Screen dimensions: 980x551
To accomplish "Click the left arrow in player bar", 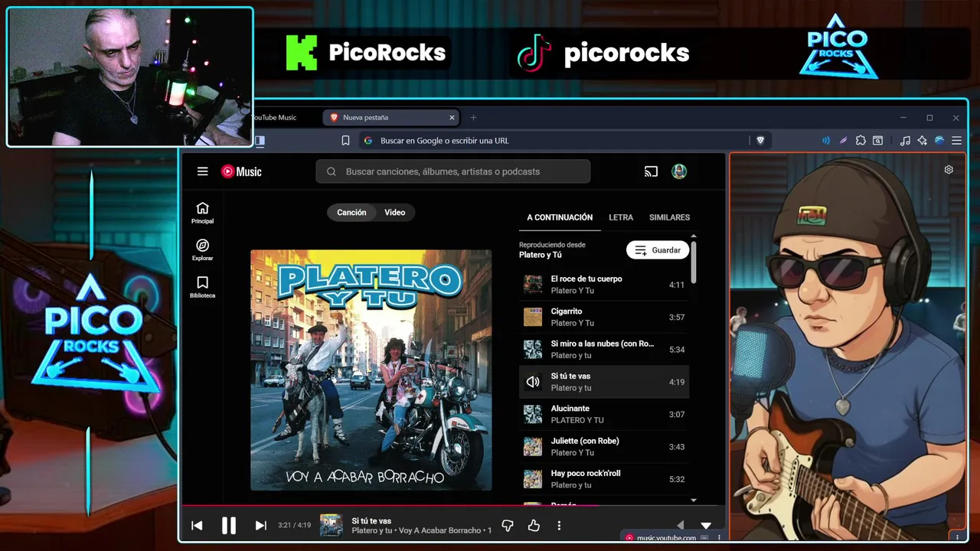I will click(x=680, y=525).
